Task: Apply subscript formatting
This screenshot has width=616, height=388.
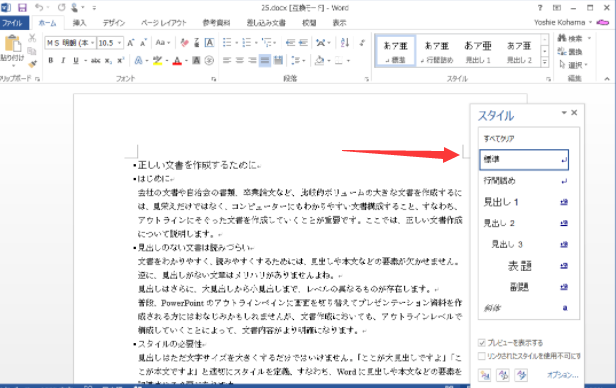Action: click(108, 60)
